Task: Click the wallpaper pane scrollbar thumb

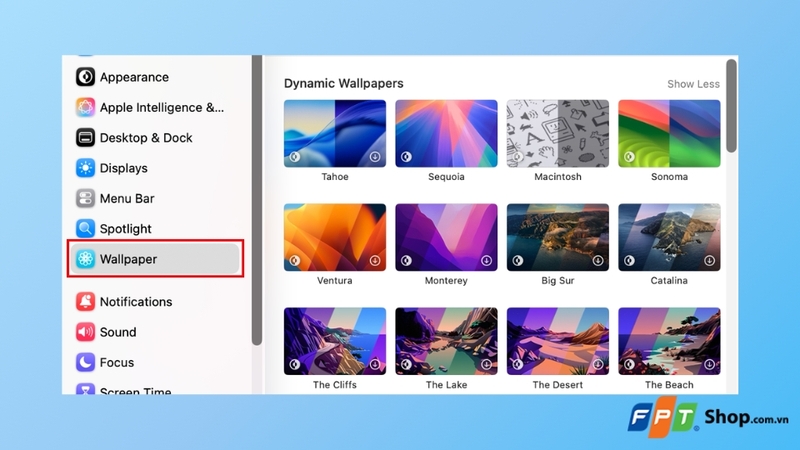Action: click(x=732, y=106)
